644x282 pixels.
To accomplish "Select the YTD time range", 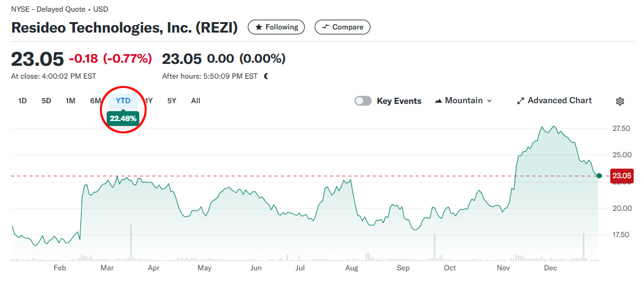I will [x=123, y=100].
